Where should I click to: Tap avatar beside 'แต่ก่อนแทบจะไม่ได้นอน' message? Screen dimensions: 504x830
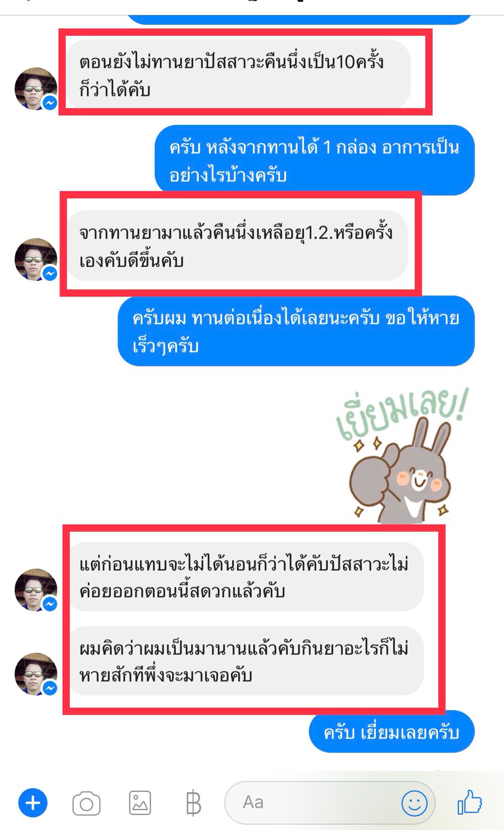(36, 590)
